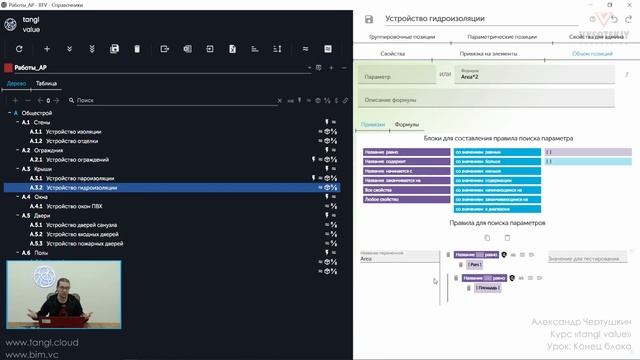Click the plus icon right of Работы_АР selector
This screenshot has width=640, height=360.
331,68
